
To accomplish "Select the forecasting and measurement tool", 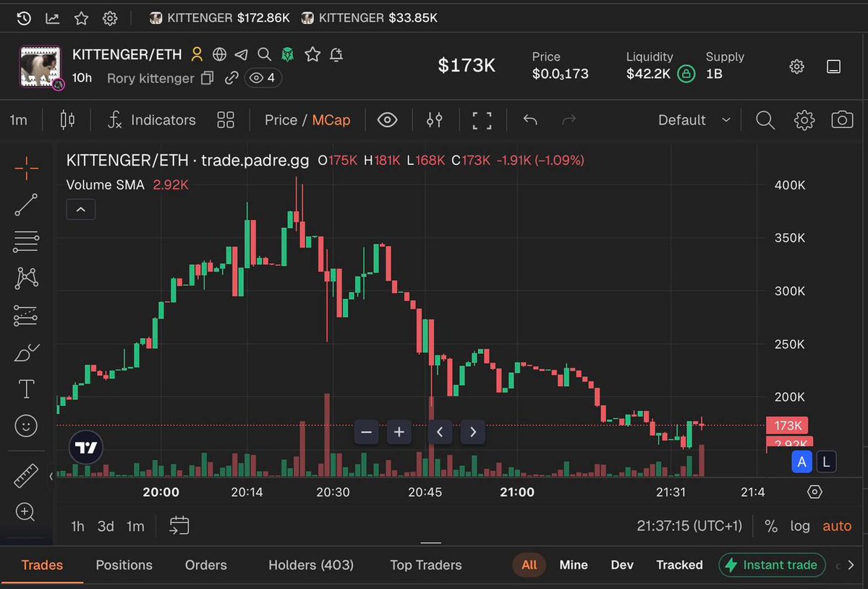I will (26, 315).
